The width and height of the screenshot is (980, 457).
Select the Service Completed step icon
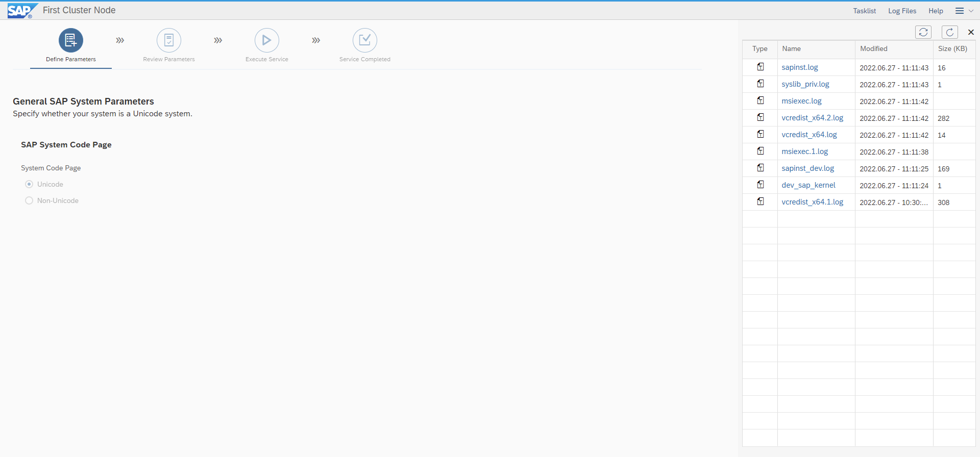pyautogui.click(x=365, y=40)
